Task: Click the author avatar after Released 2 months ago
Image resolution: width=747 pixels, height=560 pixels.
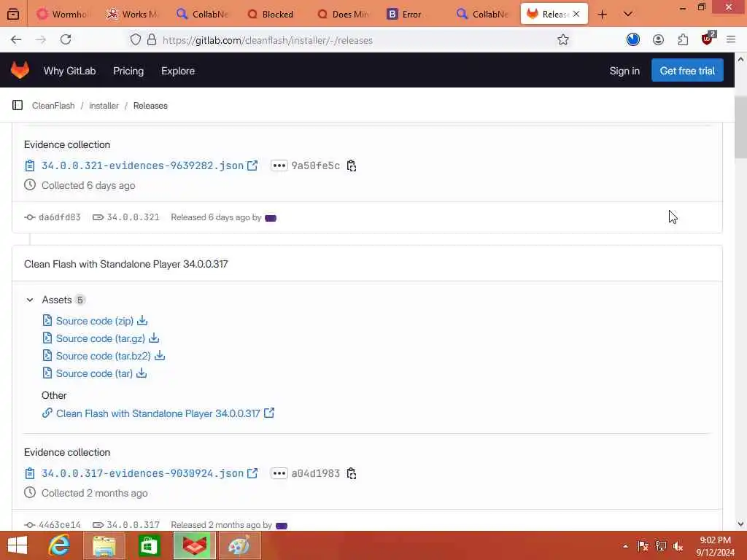Action: [282, 526]
